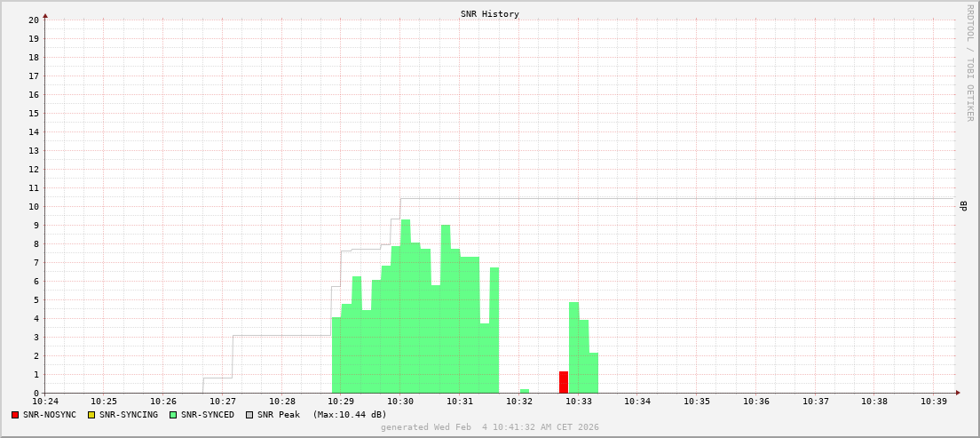
Task: Click the green SNR-SYNCED legend swatch
Action: pyautogui.click(x=173, y=415)
